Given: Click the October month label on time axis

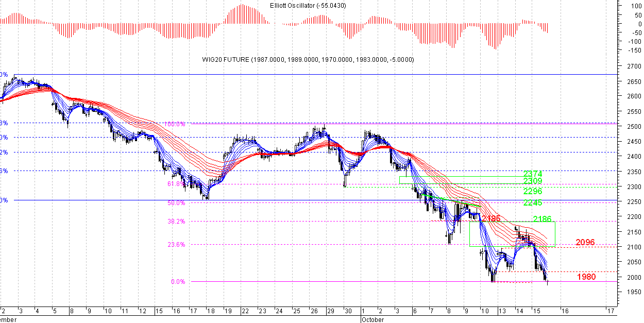Looking at the screenshot, I should (x=372, y=320).
